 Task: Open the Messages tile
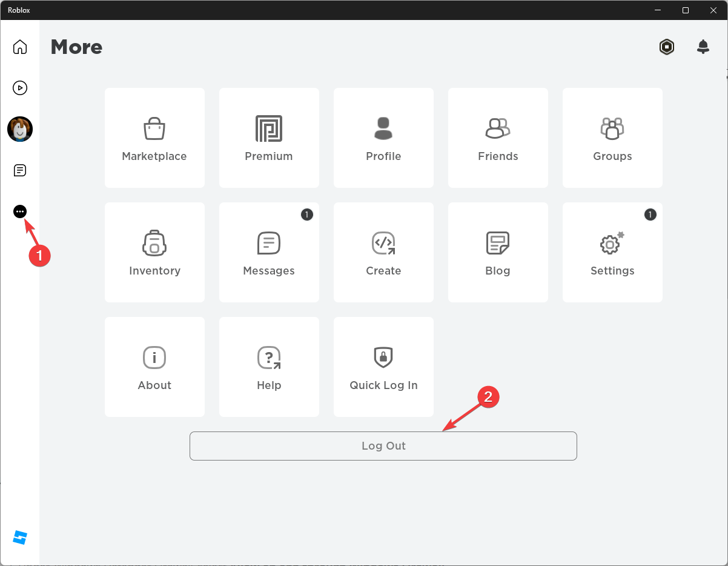pos(269,252)
